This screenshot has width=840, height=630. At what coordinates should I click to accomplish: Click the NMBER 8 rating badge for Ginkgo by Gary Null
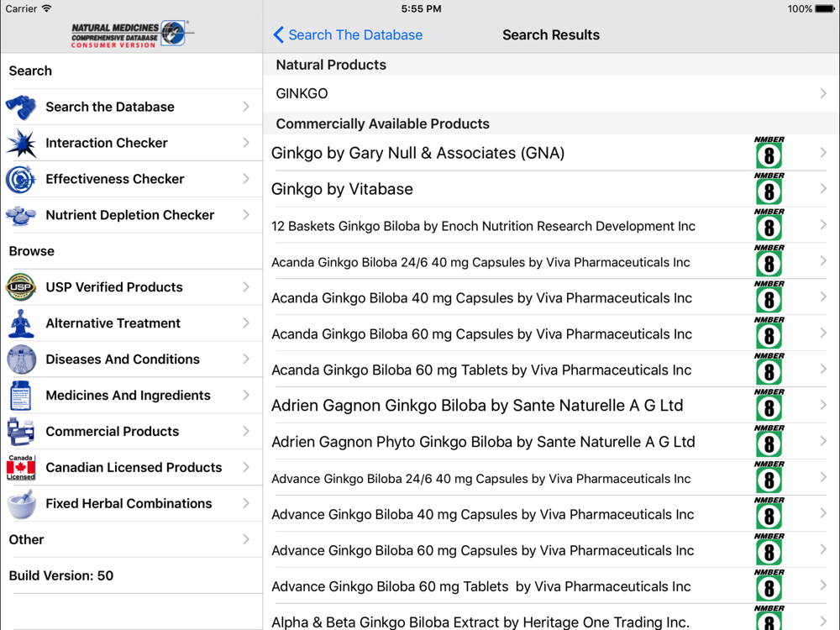point(769,153)
